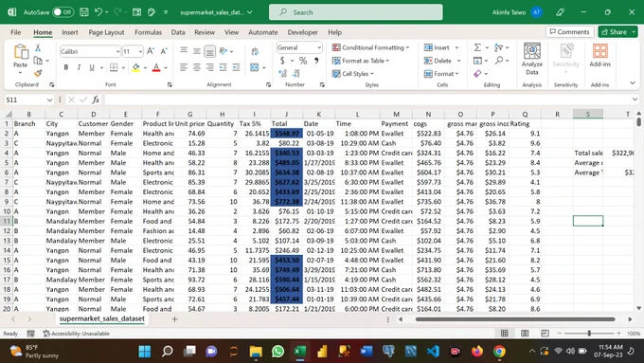The height and width of the screenshot is (363, 644).
Task: Open the font size dropdown
Action: pyautogui.click(x=140, y=52)
